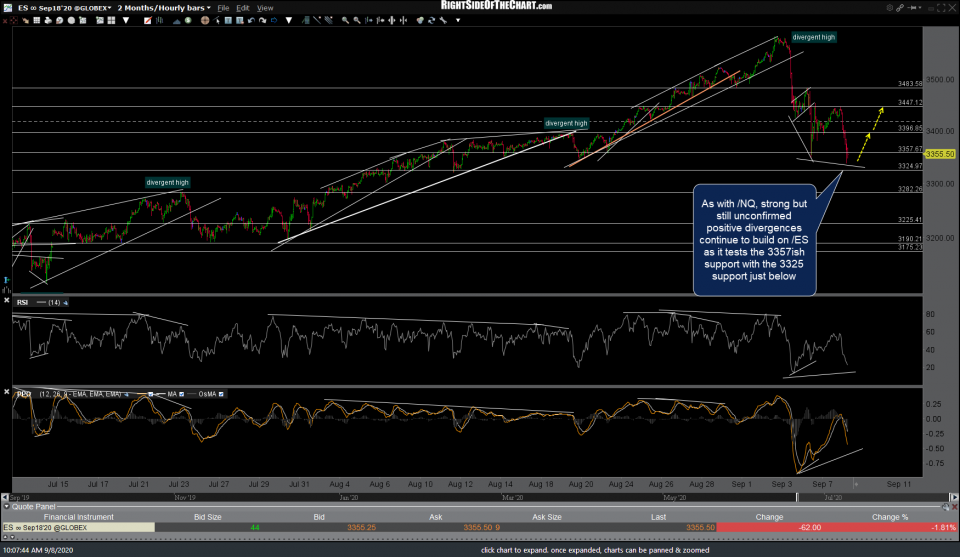The height and width of the screenshot is (557, 960).
Task: Select the trendline drawing tool
Action: 317,20
